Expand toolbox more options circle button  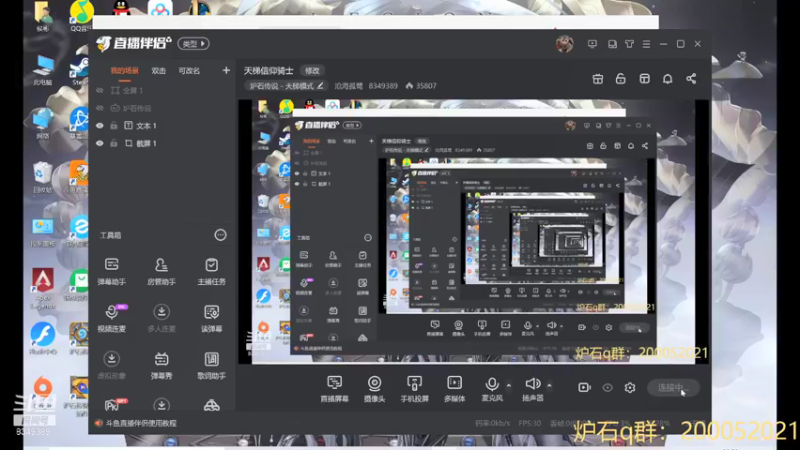coord(220,235)
